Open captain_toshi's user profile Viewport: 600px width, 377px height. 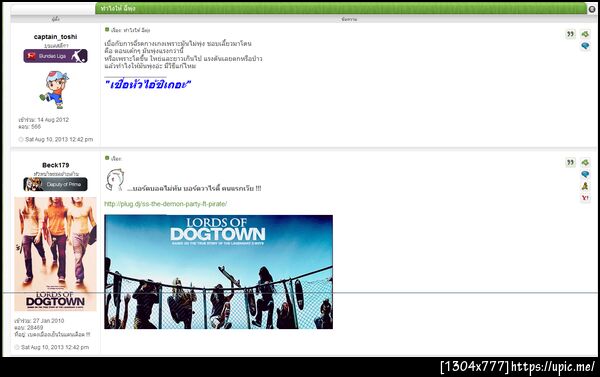pos(55,37)
